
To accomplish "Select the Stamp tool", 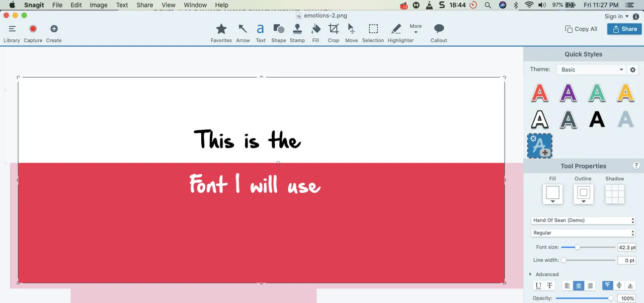I will (x=297, y=29).
